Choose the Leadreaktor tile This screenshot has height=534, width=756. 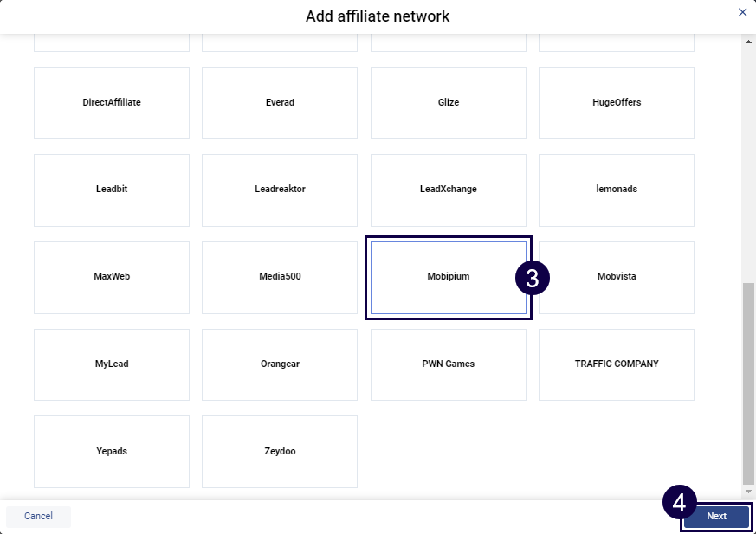280,190
